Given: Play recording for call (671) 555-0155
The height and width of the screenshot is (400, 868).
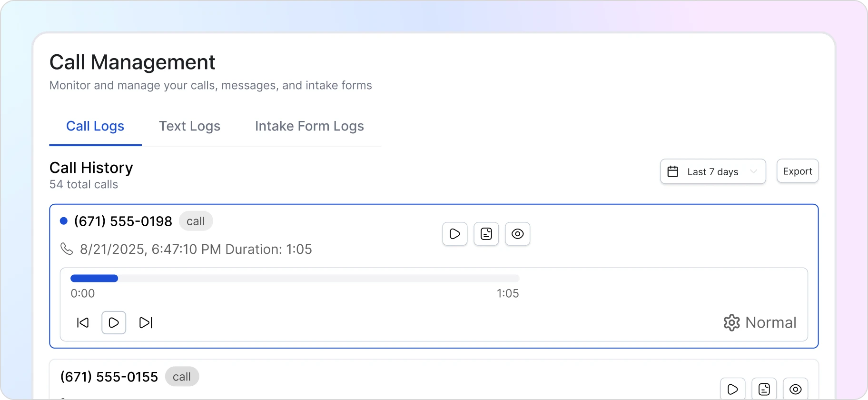Looking at the screenshot, I should click(732, 389).
